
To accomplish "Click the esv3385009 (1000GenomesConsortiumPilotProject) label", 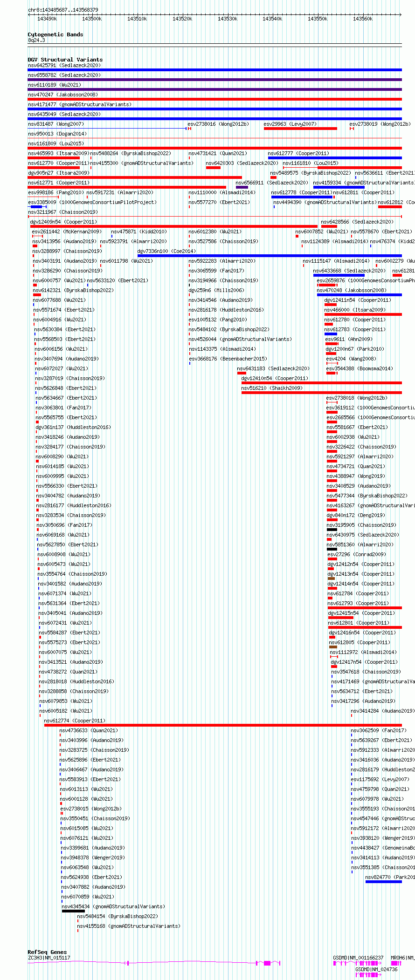I will click(x=92, y=202).
